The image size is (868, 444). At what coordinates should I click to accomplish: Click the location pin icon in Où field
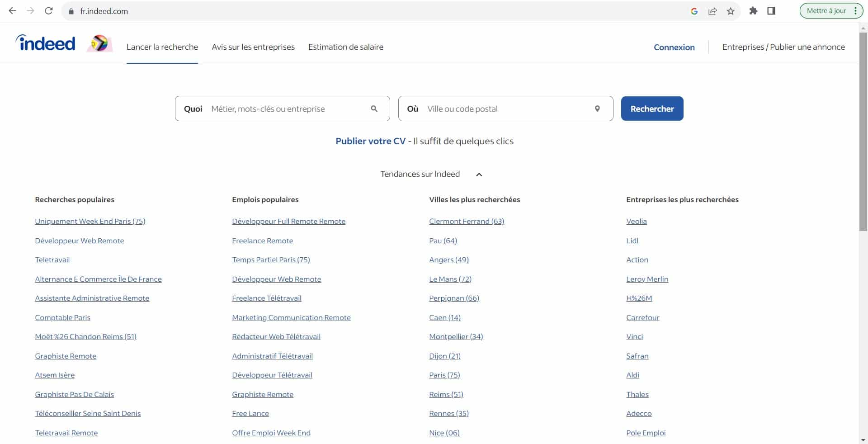point(597,109)
